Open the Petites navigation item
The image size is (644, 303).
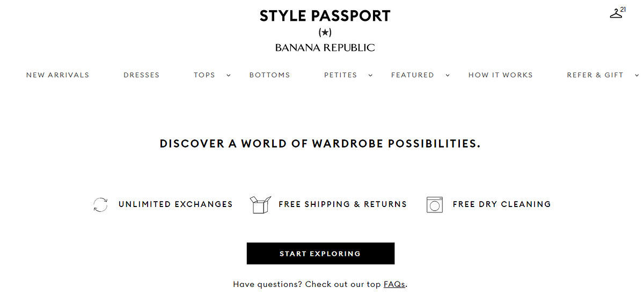(x=341, y=75)
